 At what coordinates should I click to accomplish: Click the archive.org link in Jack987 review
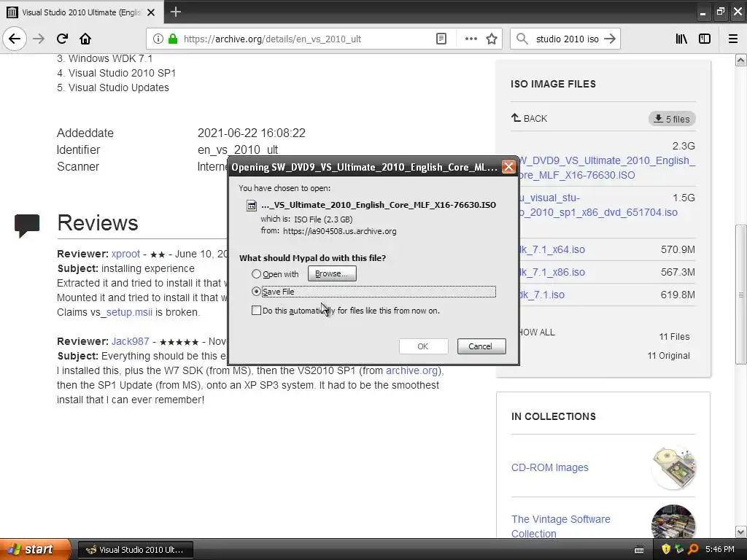pyautogui.click(x=411, y=370)
